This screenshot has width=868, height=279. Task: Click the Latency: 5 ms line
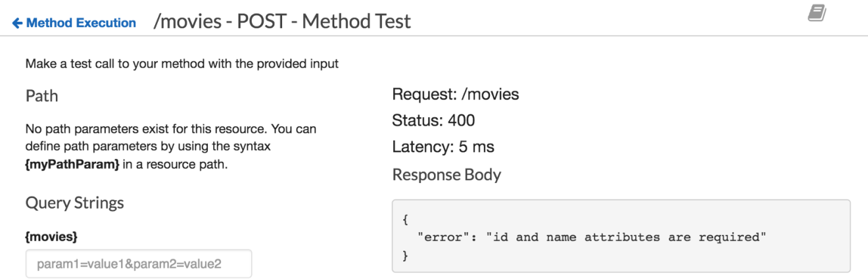coord(443,147)
